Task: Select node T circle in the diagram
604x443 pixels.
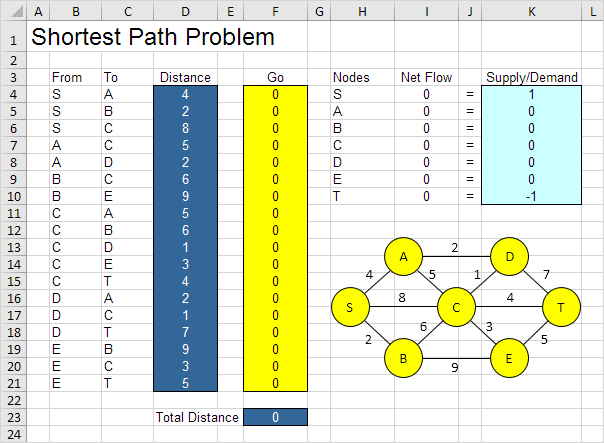Action: 561,307
